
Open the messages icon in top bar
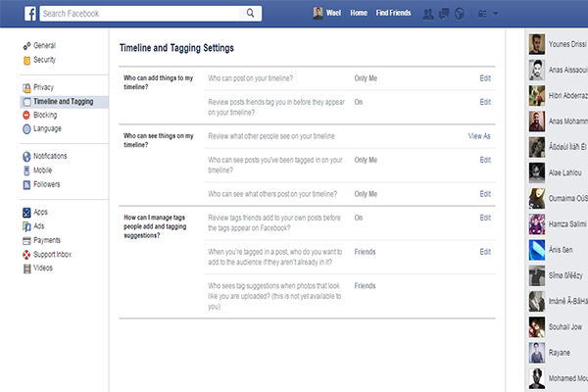click(443, 14)
